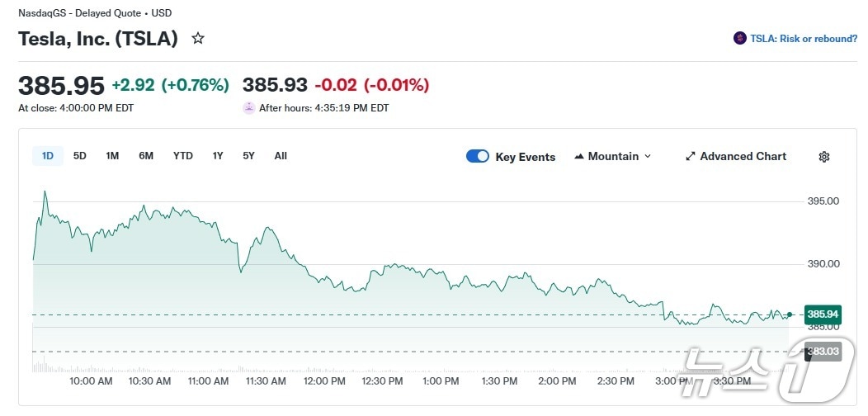Select the 5Y time range

248,156
